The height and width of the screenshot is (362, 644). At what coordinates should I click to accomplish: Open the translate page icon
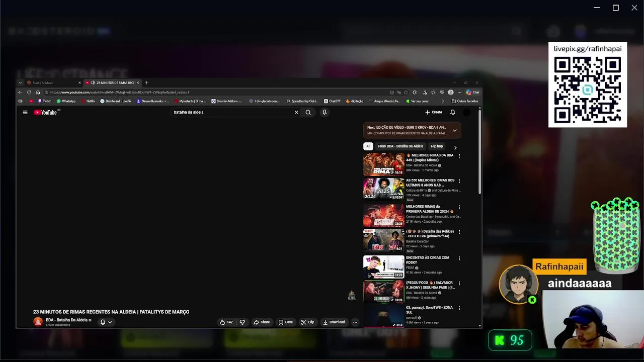point(399,93)
